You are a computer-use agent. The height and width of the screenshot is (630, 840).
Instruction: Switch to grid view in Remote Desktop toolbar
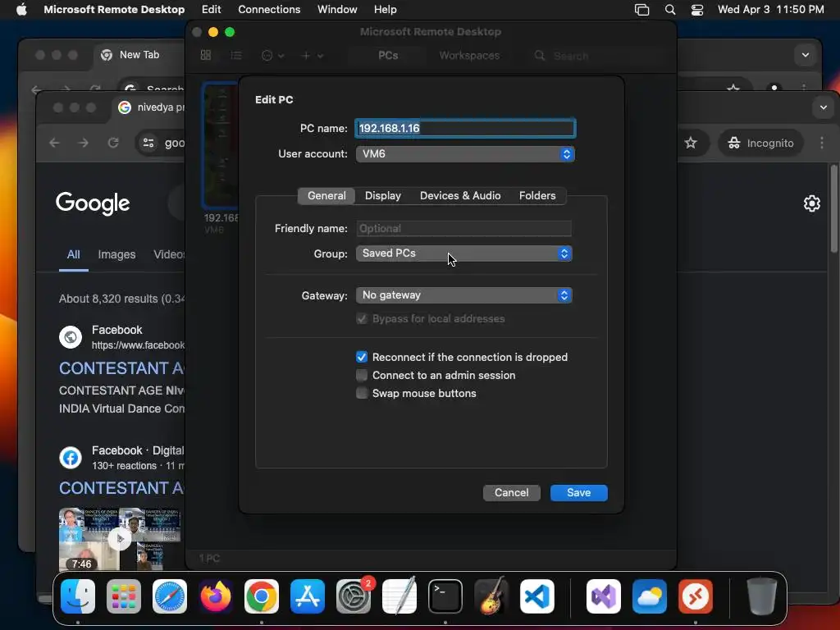tap(206, 55)
